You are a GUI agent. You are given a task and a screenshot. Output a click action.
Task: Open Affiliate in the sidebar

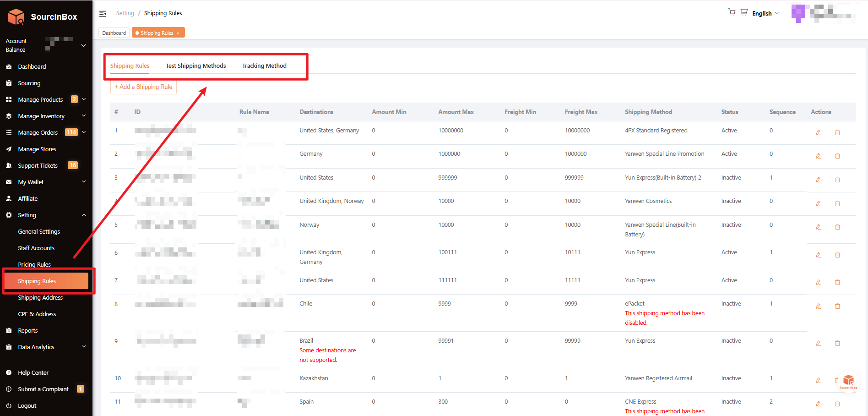[x=27, y=198]
